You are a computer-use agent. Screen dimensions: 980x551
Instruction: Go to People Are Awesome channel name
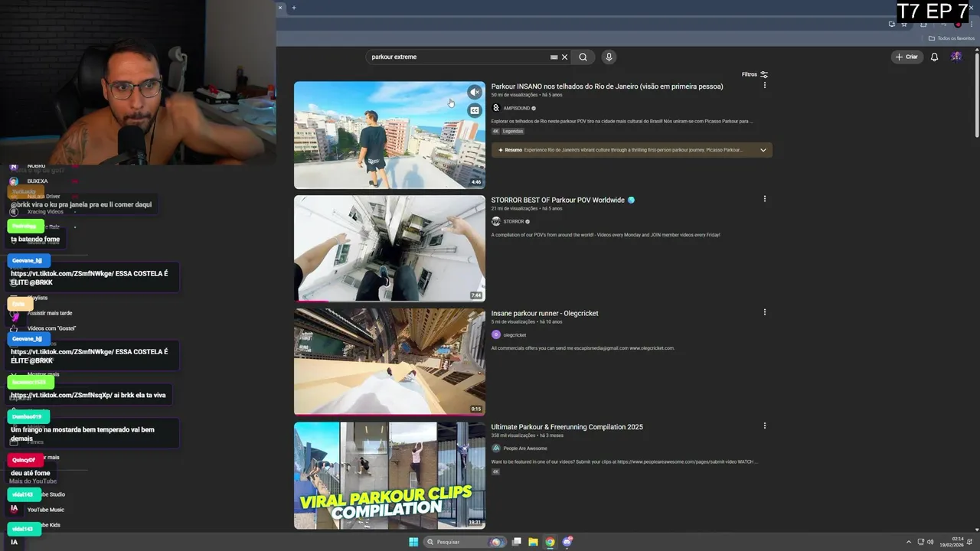[x=525, y=448]
